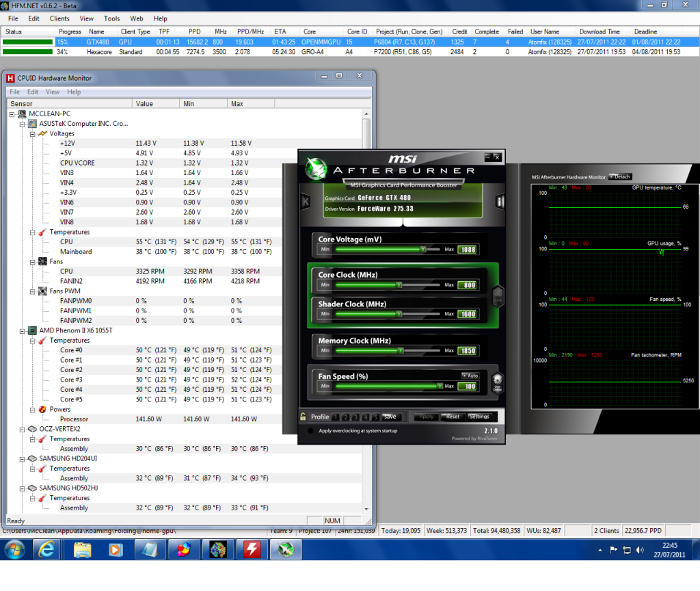The width and height of the screenshot is (700, 591).
Task: Select the Hexacore client row in HFM.NET
Action: pyautogui.click(x=350, y=52)
